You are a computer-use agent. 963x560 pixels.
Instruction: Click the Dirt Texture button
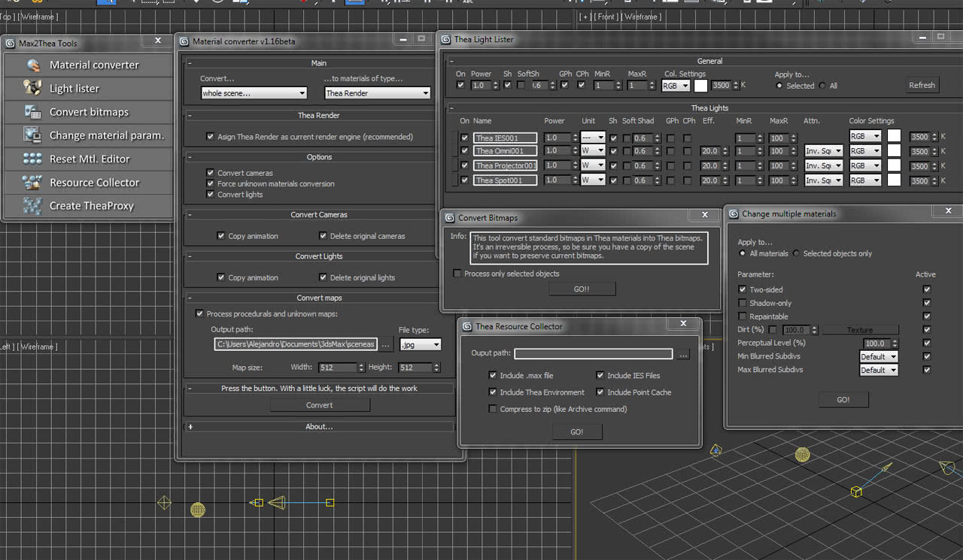pos(860,330)
